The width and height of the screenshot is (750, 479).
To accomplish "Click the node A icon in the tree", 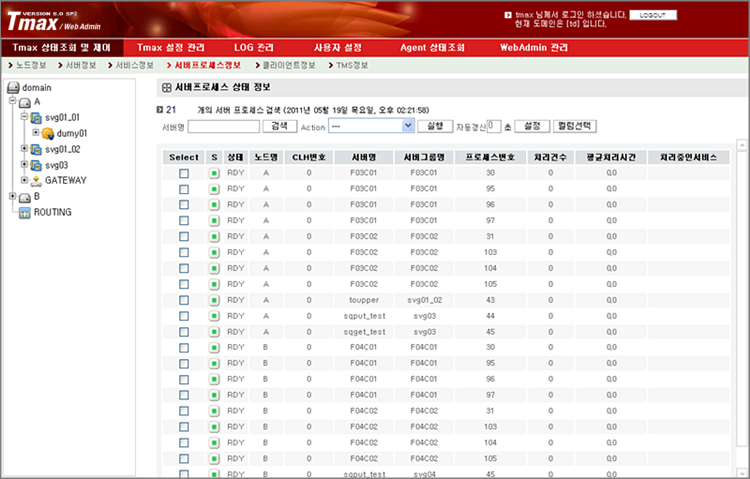I will [25, 102].
